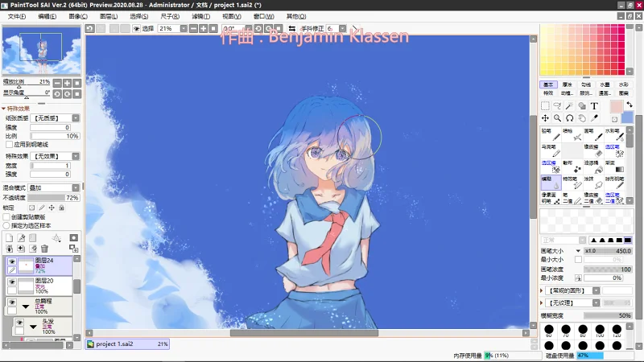Viewport: 644px width, 362px height.
Task: Choose the 油漆桶 paint bucket tool
Action: [x=593, y=167]
